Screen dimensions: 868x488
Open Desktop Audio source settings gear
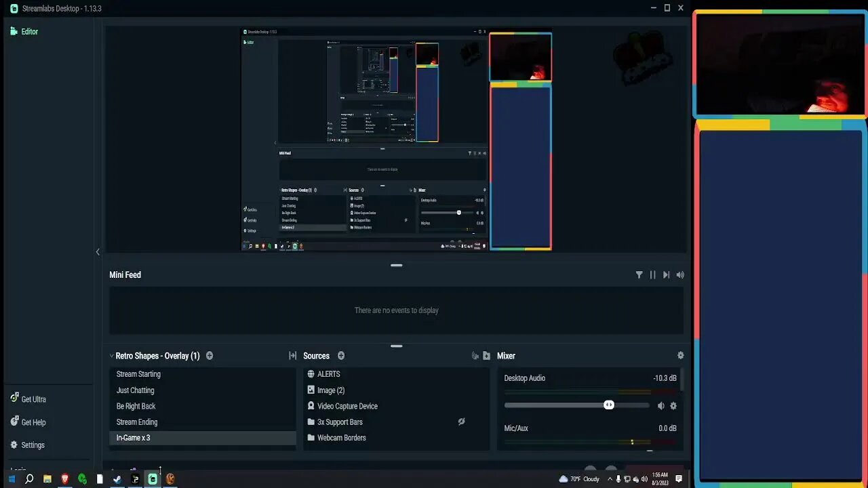[x=673, y=406]
